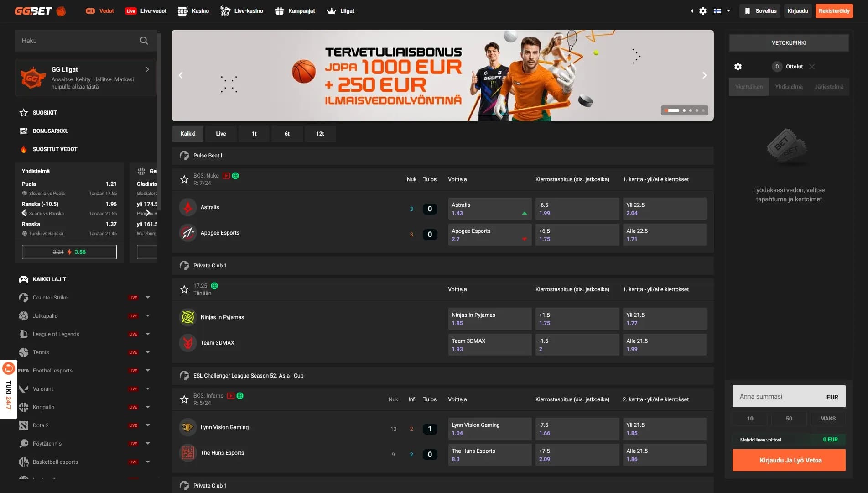Select the 1t time filter tab

pos(254,134)
